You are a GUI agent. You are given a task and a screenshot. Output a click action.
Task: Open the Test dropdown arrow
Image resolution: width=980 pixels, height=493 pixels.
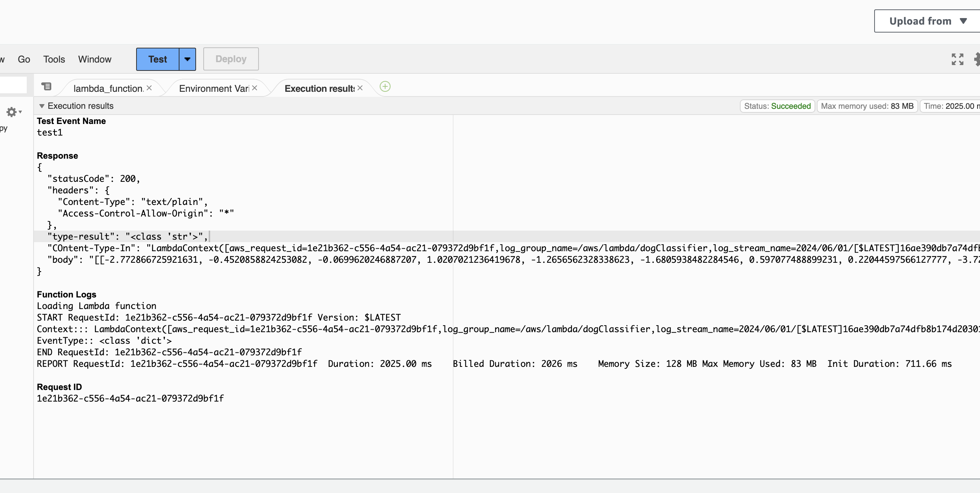pos(187,59)
